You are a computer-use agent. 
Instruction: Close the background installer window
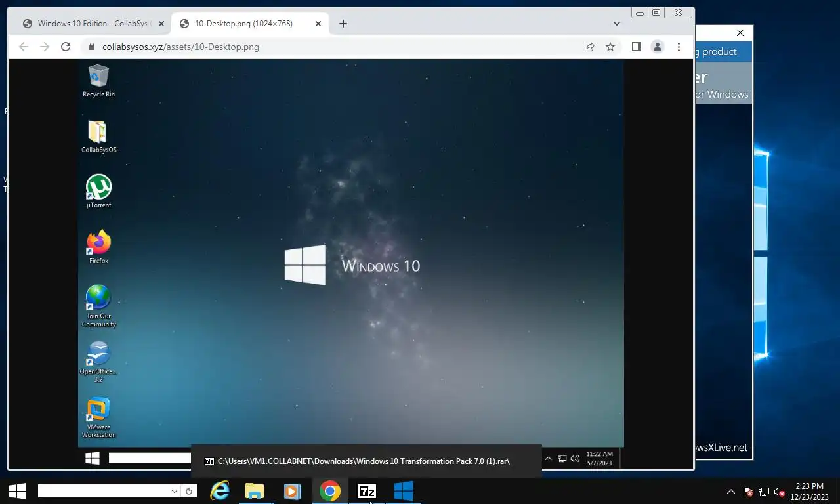click(740, 33)
